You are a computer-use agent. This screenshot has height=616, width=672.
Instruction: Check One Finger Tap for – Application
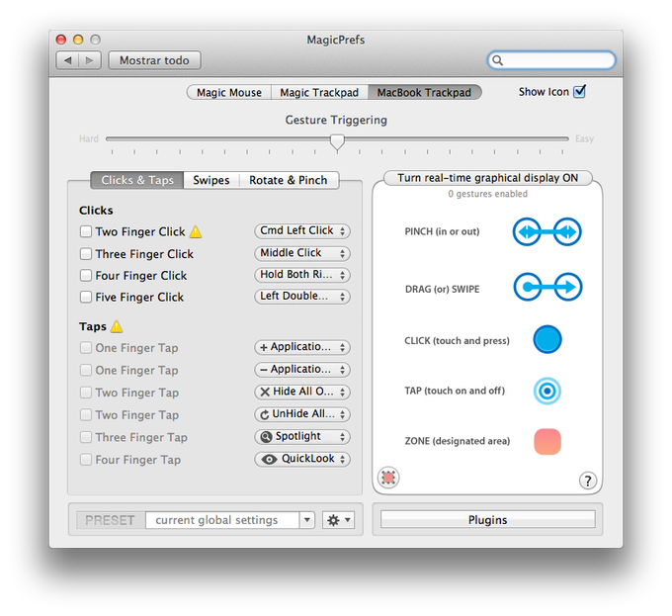pyautogui.click(x=86, y=370)
